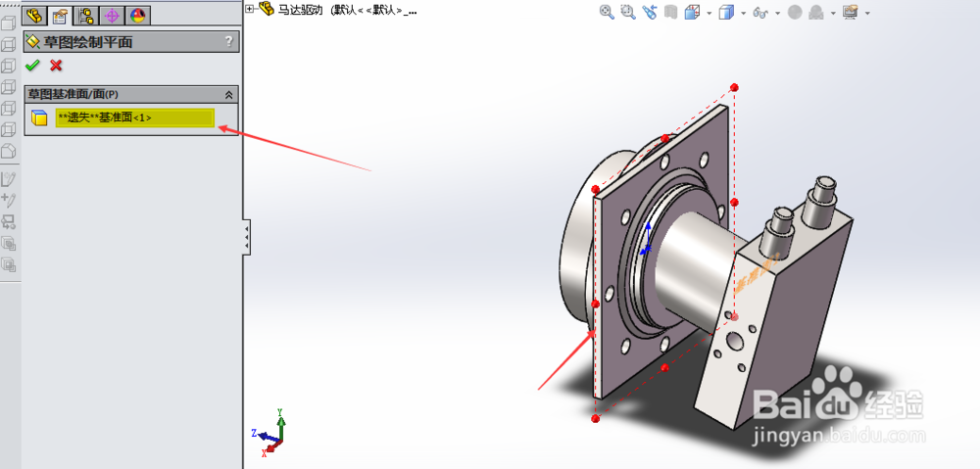Image resolution: width=980 pixels, height=469 pixels.
Task: Select the **遗失**基准面<1> selection box
Action: pyautogui.click(x=135, y=117)
